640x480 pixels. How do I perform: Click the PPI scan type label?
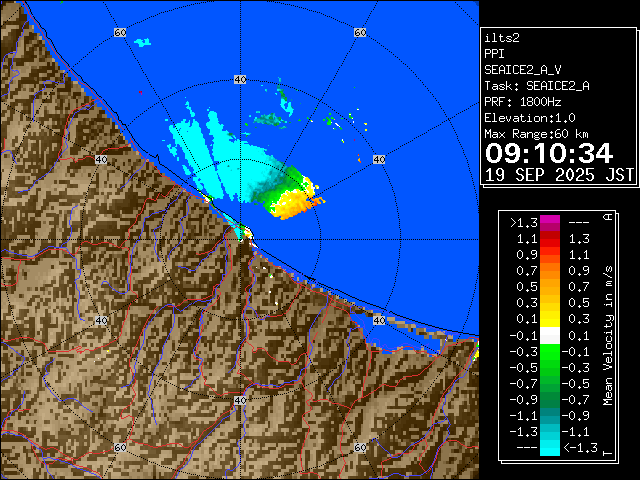pos(494,54)
